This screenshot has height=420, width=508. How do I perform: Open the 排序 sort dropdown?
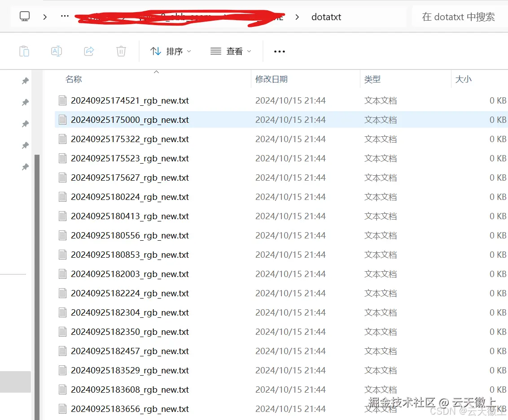[172, 51]
